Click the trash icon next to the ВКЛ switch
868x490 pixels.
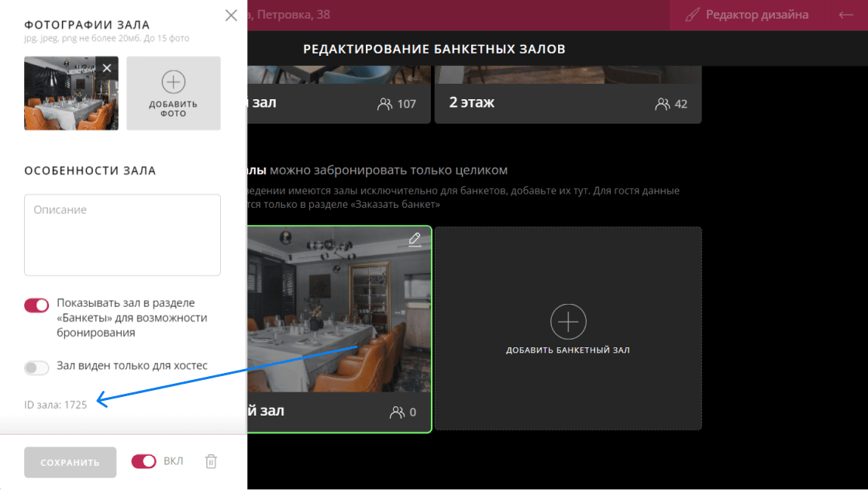click(210, 461)
